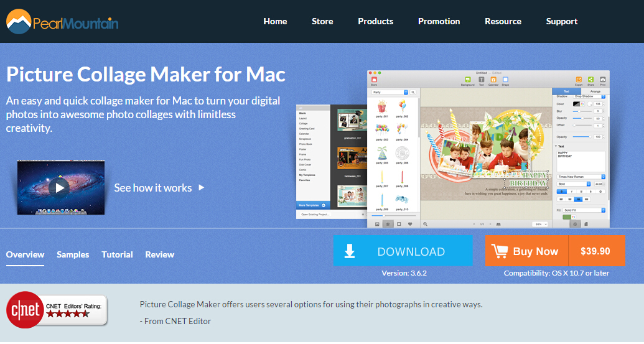Switch to the Review tab
Viewport: 644px width, 344px height.
[x=160, y=254]
